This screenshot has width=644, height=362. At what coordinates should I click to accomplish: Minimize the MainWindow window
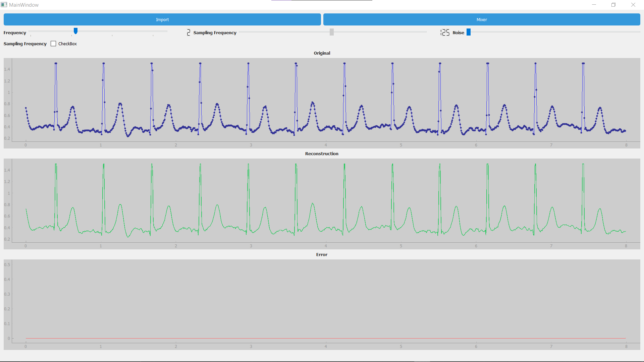[x=594, y=5]
